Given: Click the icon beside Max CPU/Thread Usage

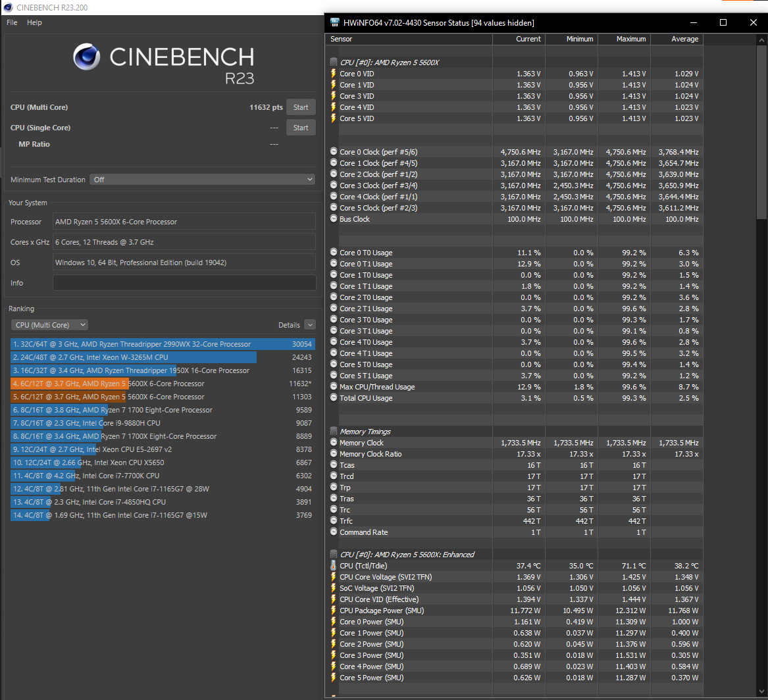Looking at the screenshot, I should tap(334, 386).
